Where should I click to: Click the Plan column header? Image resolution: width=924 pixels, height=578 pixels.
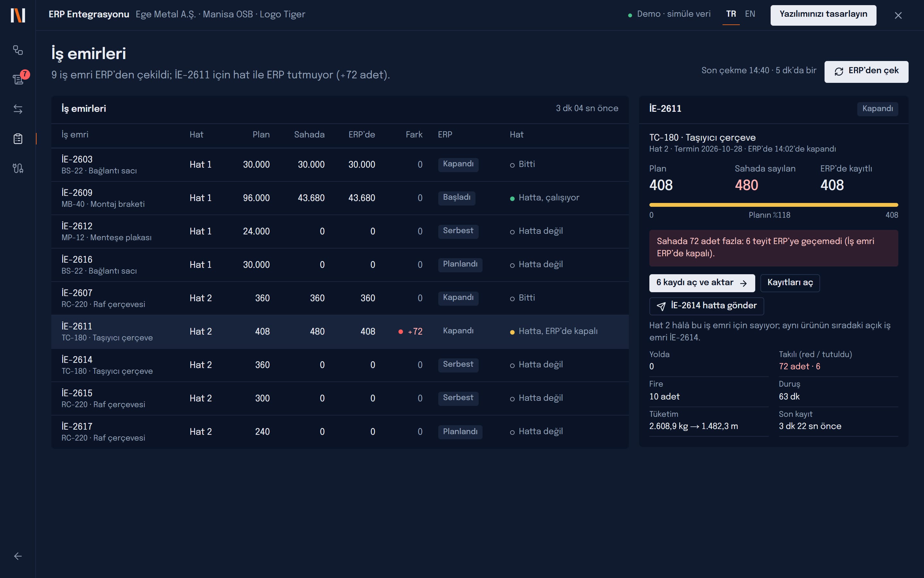(261, 135)
